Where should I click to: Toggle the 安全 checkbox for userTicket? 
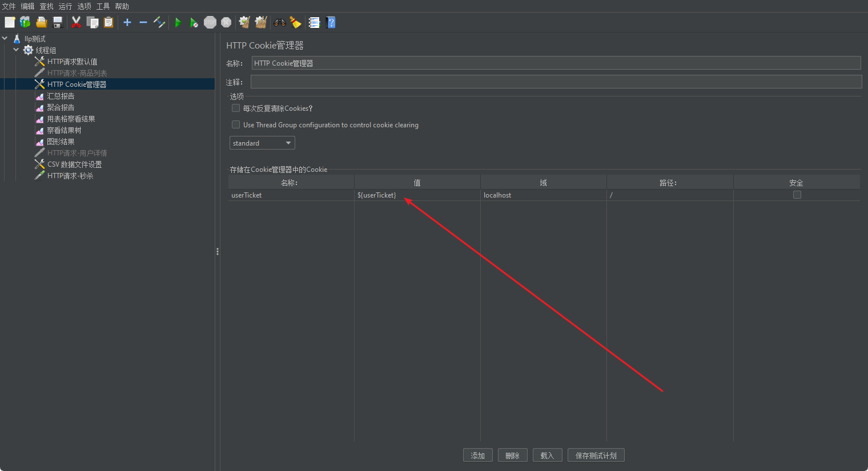pos(797,195)
